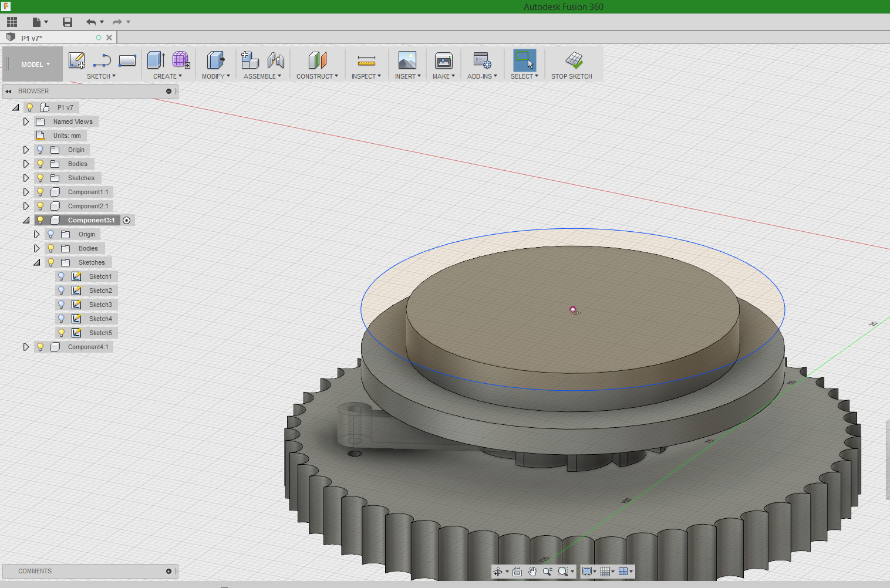Select the Press Pull modify icon
This screenshot has width=890, height=588.
(x=215, y=60)
